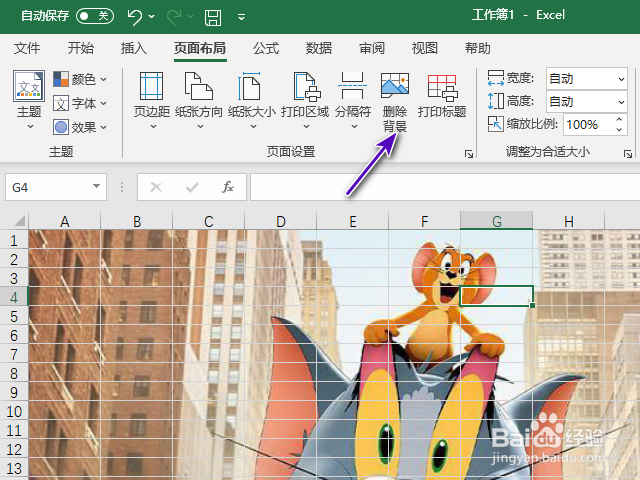The image size is (640, 480).
Task: Select column D header
Action: pos(281,221)
